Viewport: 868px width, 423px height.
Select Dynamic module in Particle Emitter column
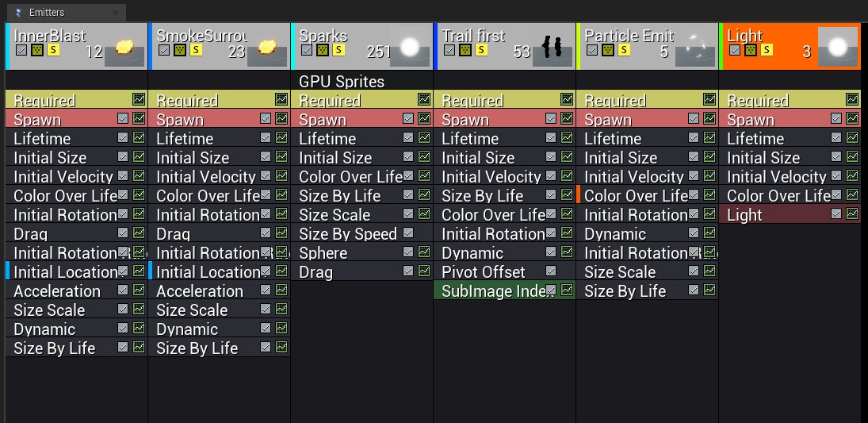pos(614,233)
